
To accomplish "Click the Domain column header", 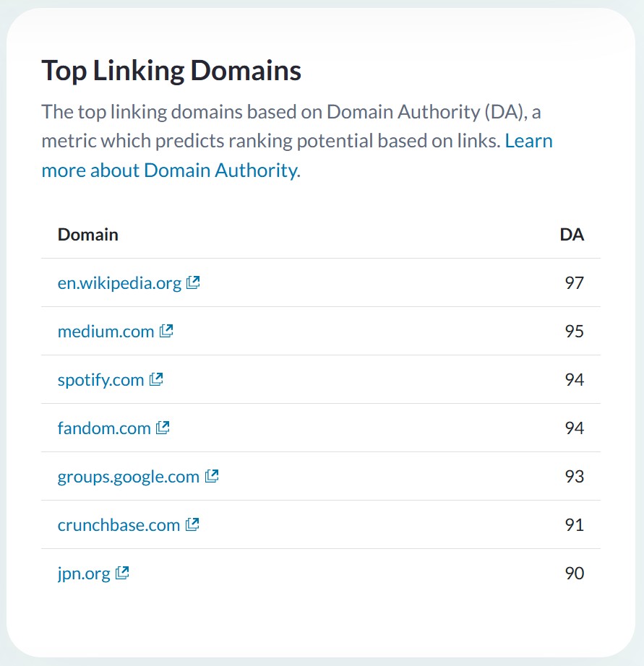I will [87, 235].
